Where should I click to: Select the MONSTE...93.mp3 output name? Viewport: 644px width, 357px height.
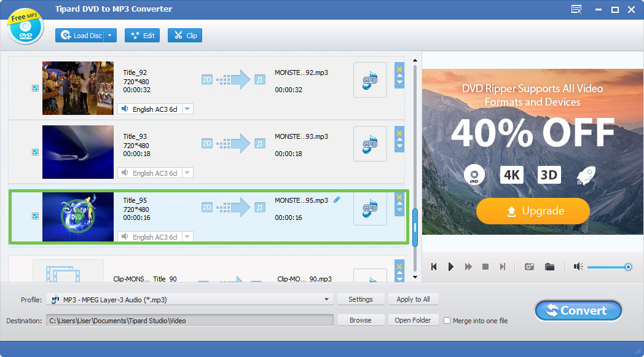click(x=302, y=137)
